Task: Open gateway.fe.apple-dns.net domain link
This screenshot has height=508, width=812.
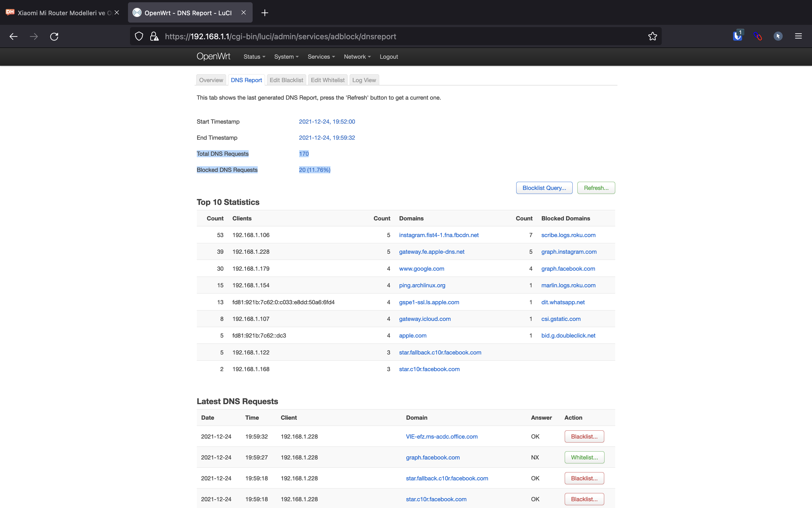Action: click(431, 252)
